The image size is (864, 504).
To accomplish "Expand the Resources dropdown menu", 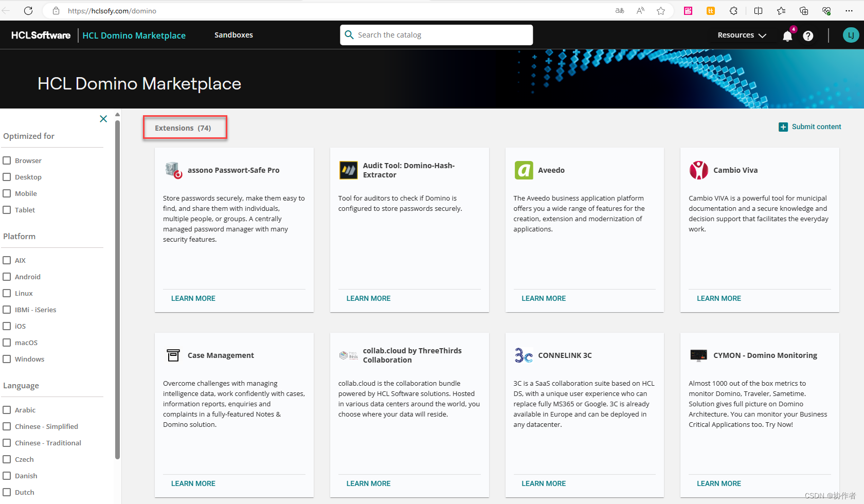I will (x=742, y=35).
